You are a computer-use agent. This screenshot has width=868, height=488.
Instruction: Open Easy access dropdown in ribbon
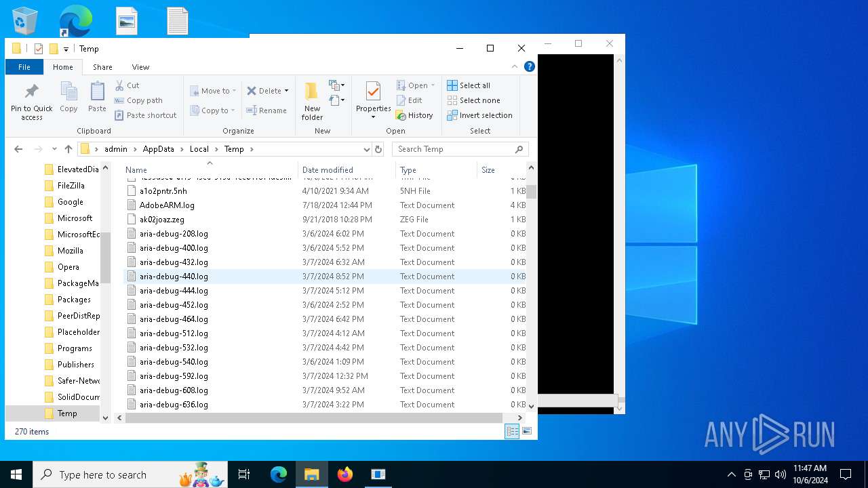337,100
